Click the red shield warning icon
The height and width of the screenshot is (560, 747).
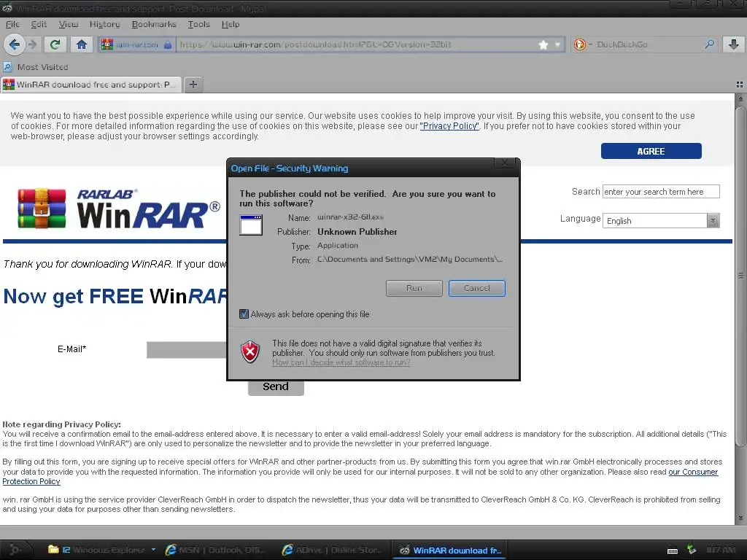[x=250, y=352]
